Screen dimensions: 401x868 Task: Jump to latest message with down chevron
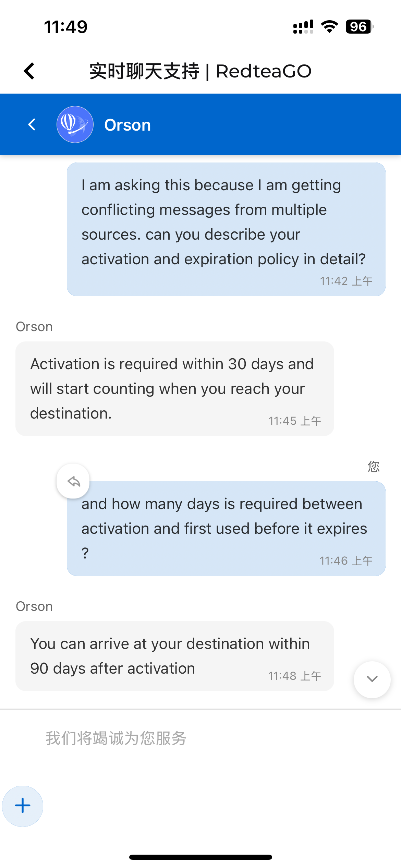click(x=372, y=679)
